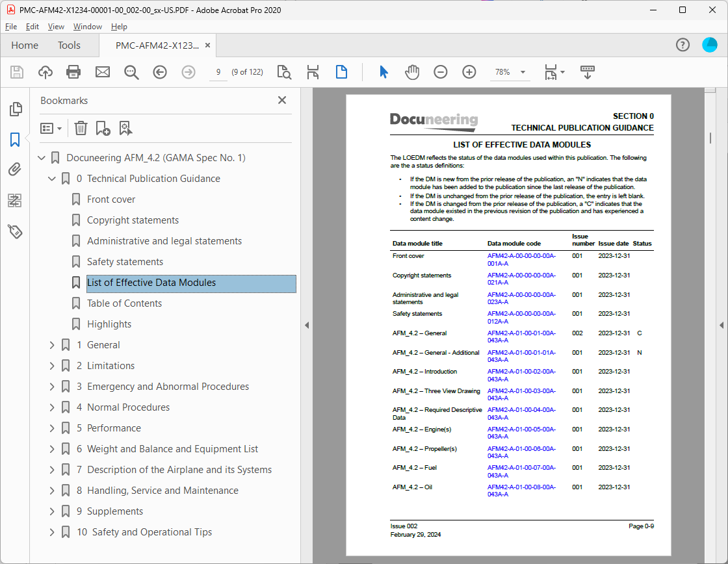Select the Table of Contents bookmark
Image resolution: width=728 pixels, height=564 pixels.
click(124, 303)
